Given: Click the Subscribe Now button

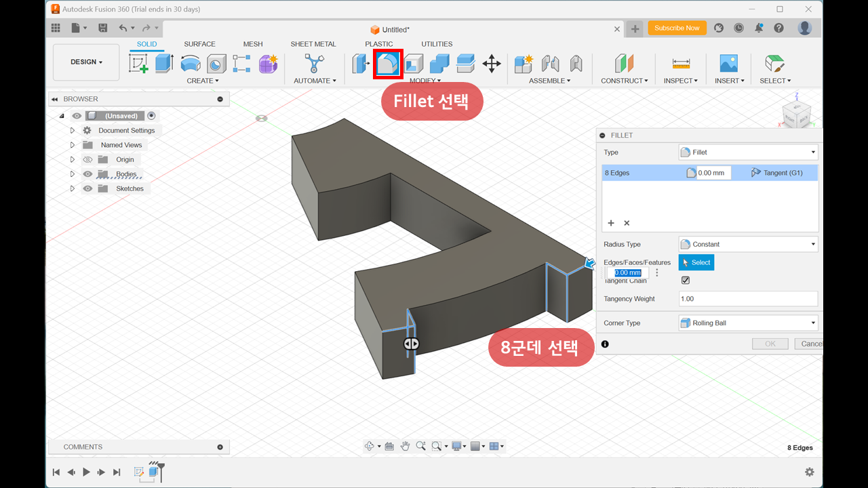Looking at the screenshot, I should (677, 28).
